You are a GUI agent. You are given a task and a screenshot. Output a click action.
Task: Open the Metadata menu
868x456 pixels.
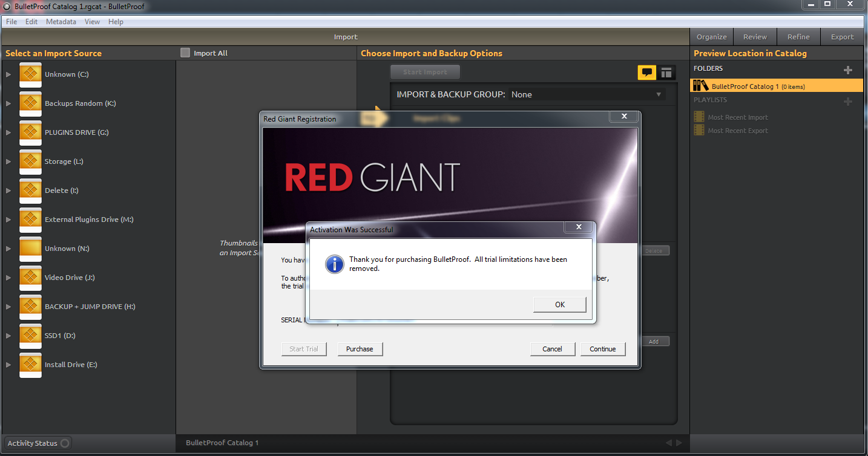point(61,22)
